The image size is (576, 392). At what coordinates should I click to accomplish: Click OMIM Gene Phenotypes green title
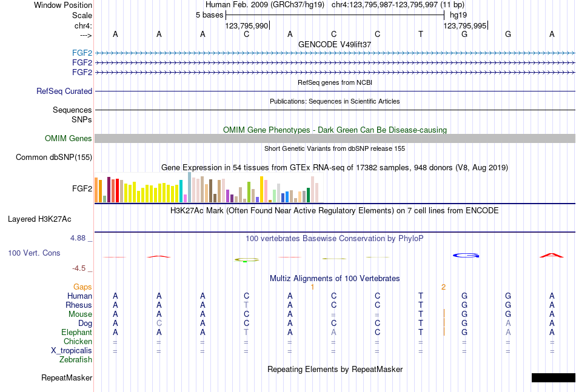tap(335, 130)
